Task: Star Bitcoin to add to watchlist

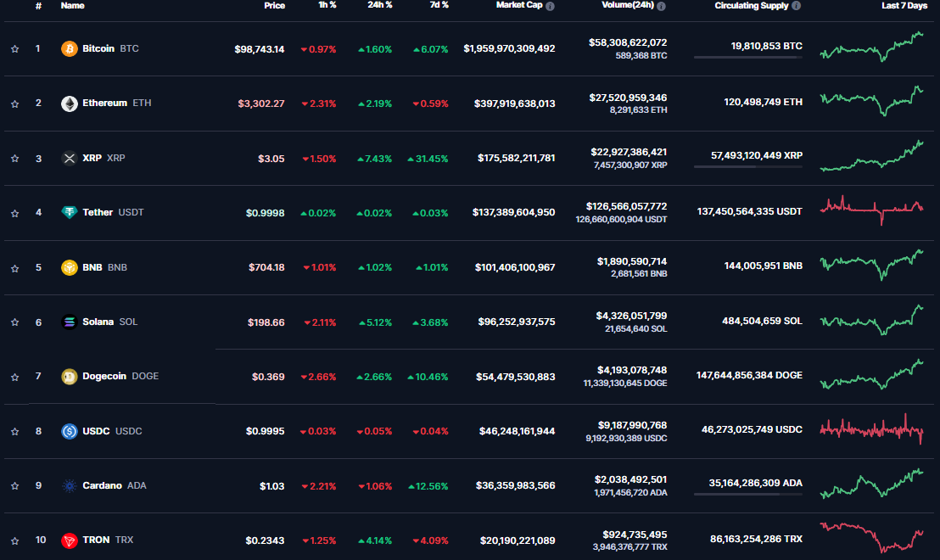Action: [14, 49]
